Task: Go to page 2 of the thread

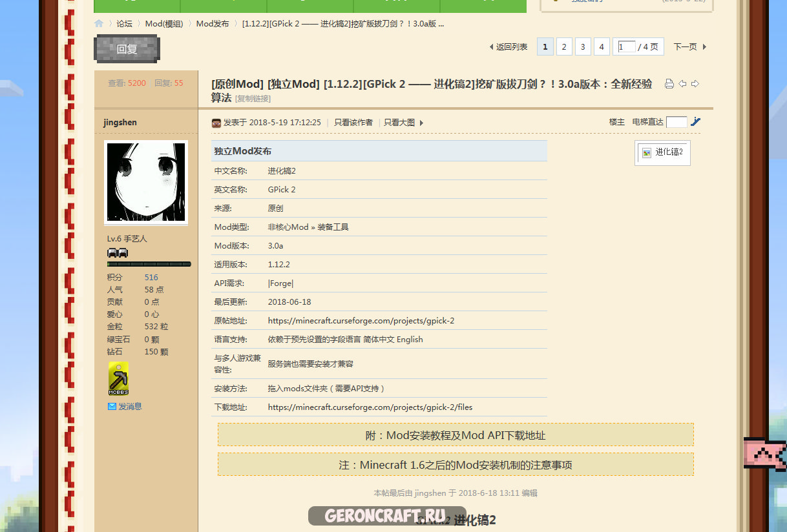Action: [x=564, y=46]
